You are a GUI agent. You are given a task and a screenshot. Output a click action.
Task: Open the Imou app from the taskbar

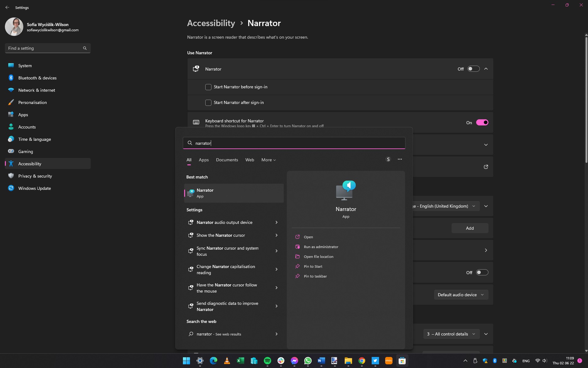click(x=389, y=361)
